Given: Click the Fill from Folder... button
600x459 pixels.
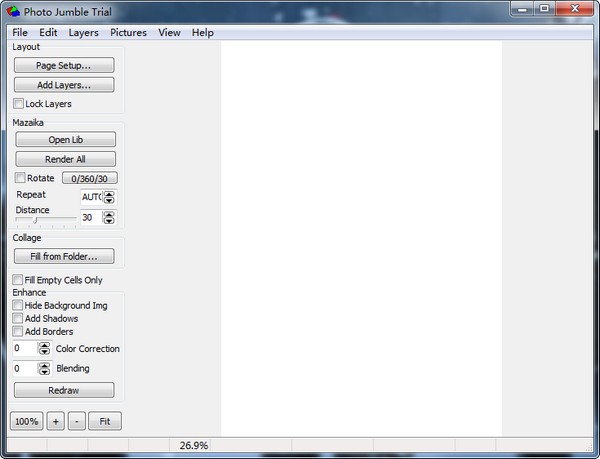Looking at the screenshot, I should 64,256.
